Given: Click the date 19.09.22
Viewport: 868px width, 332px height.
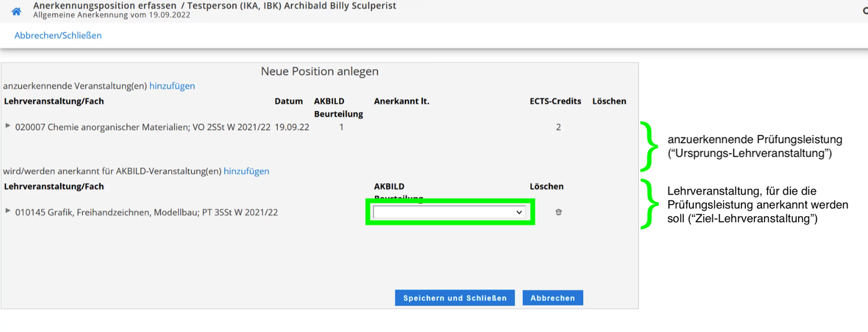Looking at the screenshot, I should tap(292, 127).
